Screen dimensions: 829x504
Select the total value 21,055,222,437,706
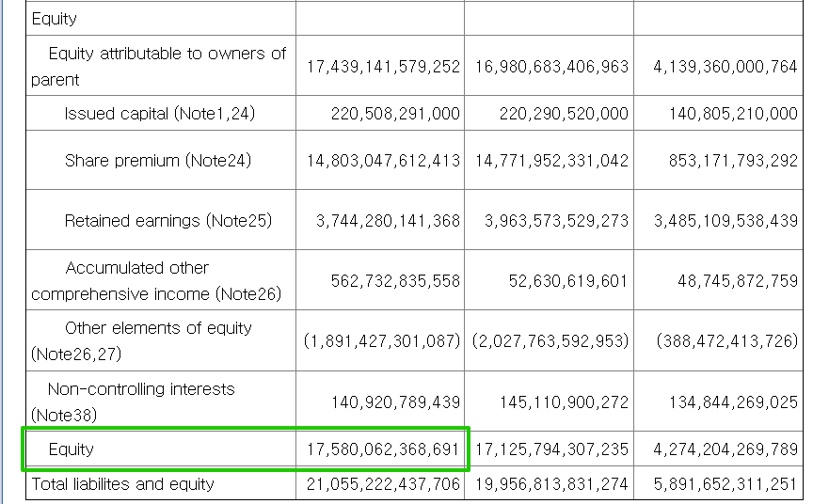383,484
